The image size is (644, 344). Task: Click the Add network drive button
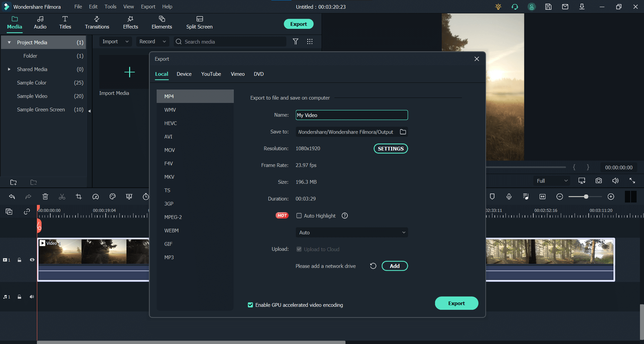395,266
